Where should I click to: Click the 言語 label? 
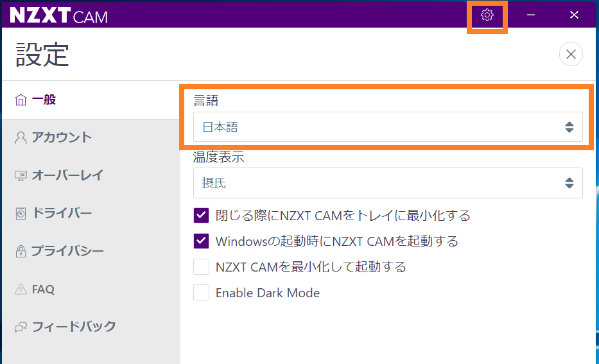click(x=206, y=101)
